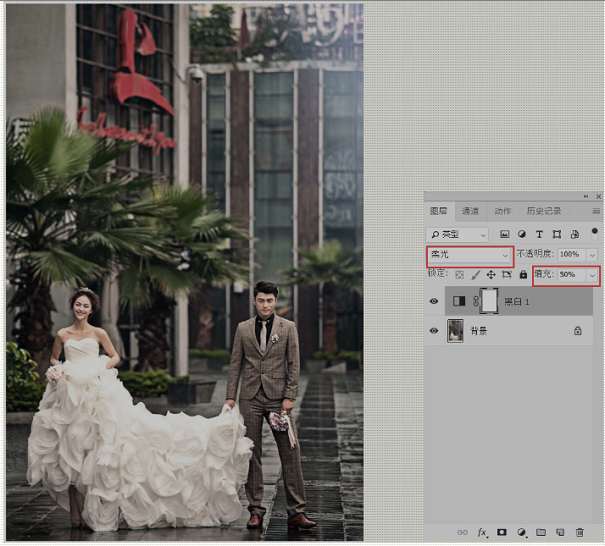This screenshot has height=546, width=605.
Task: Switch to the 历史记录 tab
Action: tap(543, 211)
